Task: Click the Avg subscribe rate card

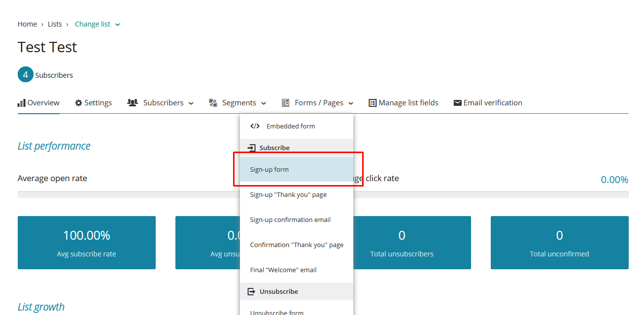Action: point(87,243)
